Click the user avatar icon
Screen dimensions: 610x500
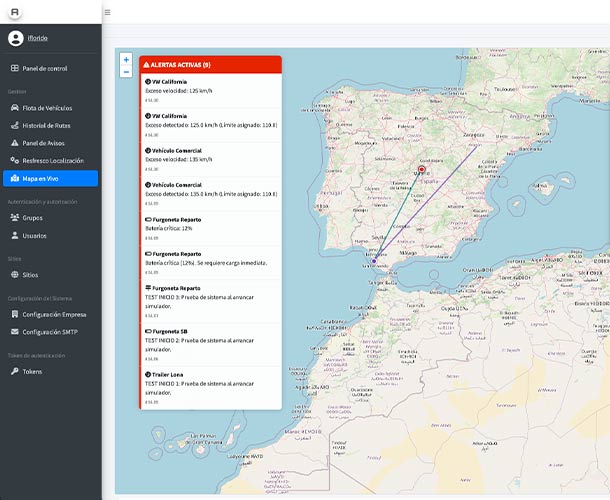point(16,38)
